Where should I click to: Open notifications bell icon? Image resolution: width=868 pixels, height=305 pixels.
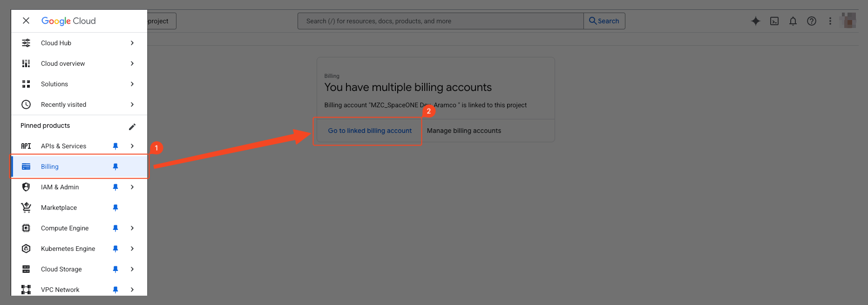pyautogui.click(x=793, y=21)
